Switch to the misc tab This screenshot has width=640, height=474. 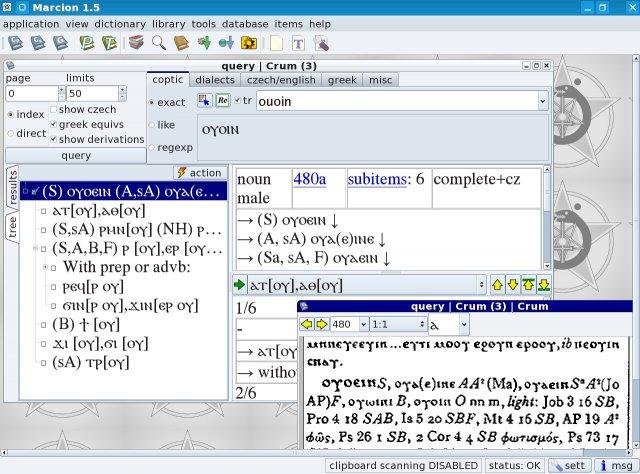(380, 80)
